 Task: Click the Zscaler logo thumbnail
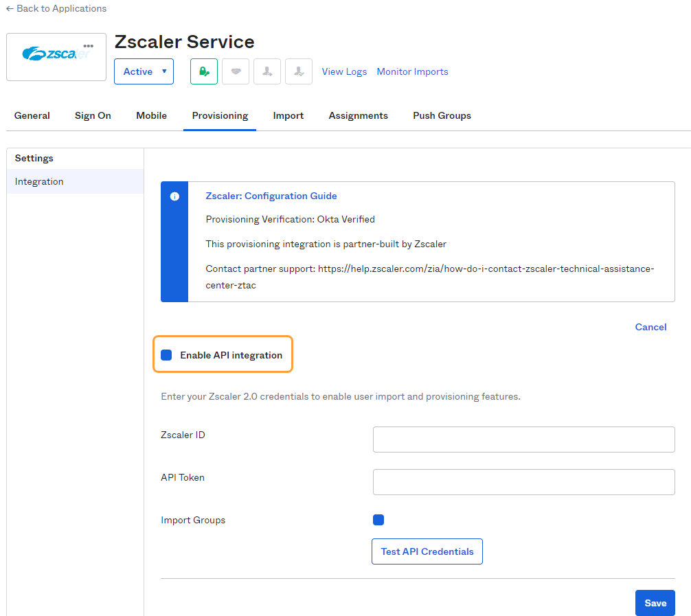55,55
